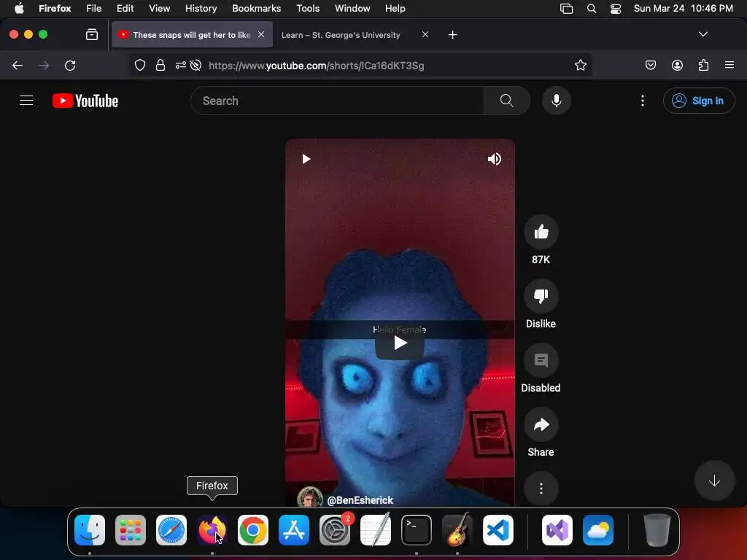Open the Tools menu

[308, 8]
